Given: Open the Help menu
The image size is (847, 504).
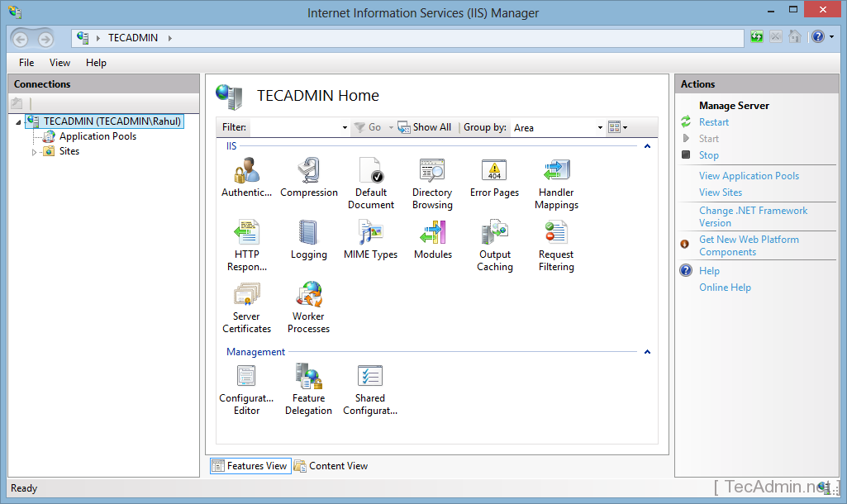Looking at the screenshot, I should tap(96, 63).
